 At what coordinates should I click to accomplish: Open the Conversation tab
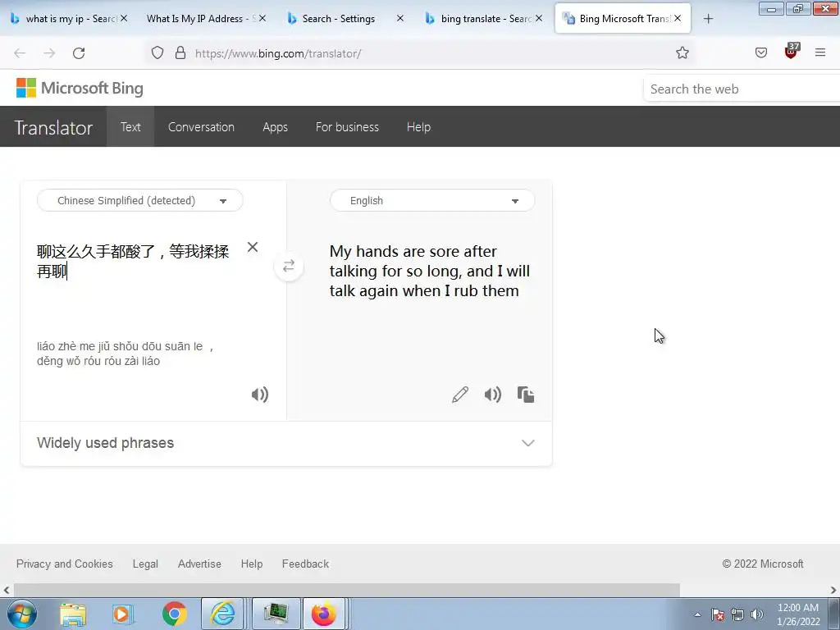[201, 127]
